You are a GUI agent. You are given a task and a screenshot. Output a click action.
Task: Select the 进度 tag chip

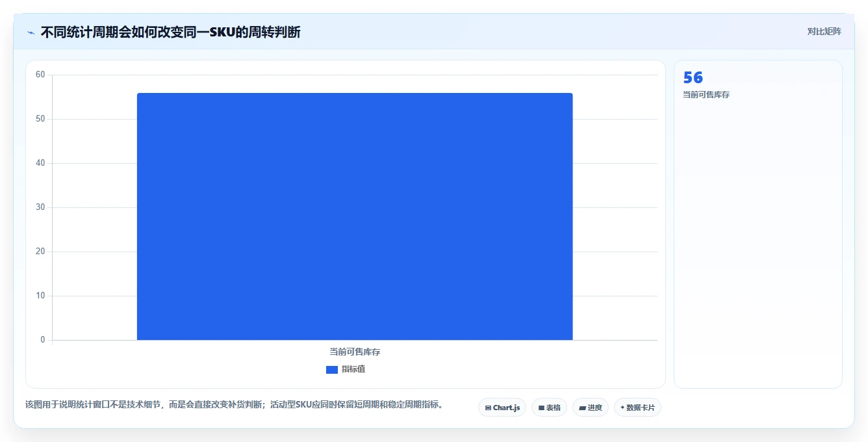point(590,408)
